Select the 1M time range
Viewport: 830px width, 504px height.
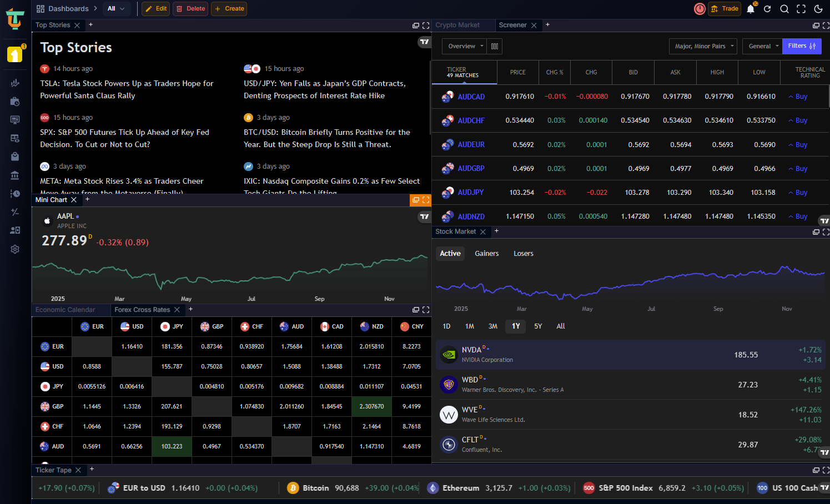pos(470,326)
